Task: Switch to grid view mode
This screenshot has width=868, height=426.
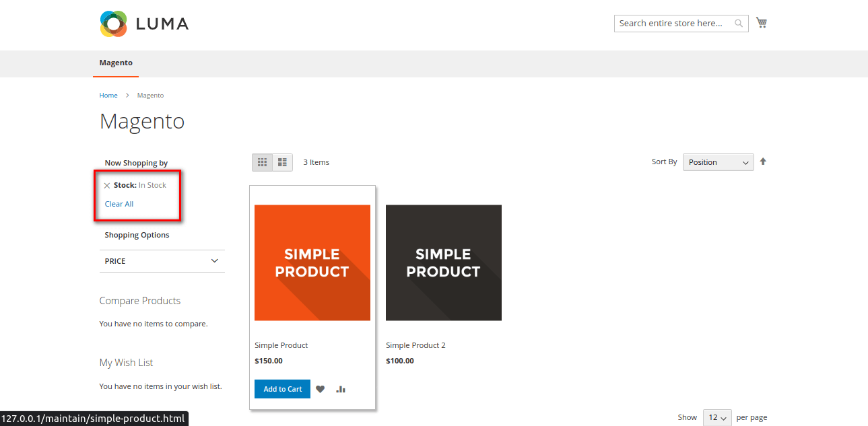Action: click(x=263, y=162)
